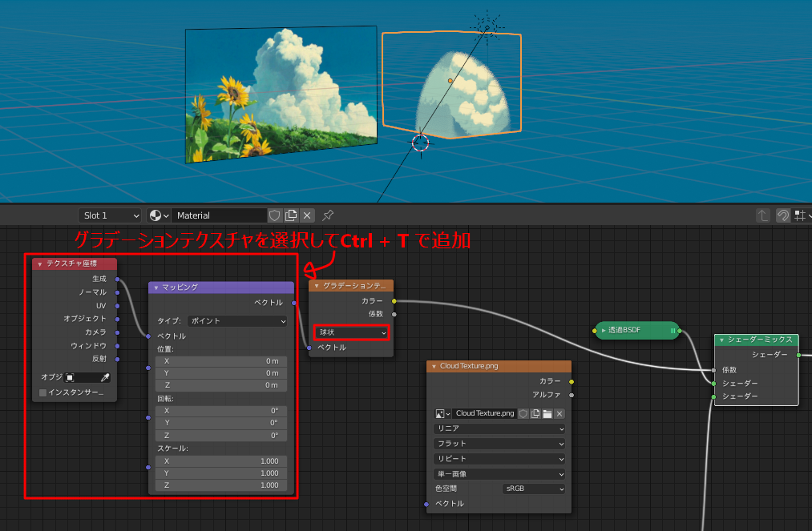Click Cloud Texture アルファ output socket

[572, 395]
